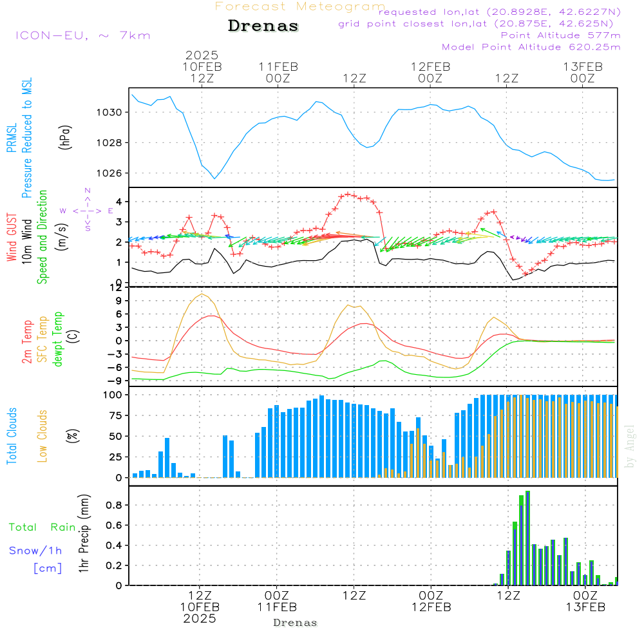Click the Drenas title at the top
Viewport: 644px width, 644px height.
click(263, 26)
